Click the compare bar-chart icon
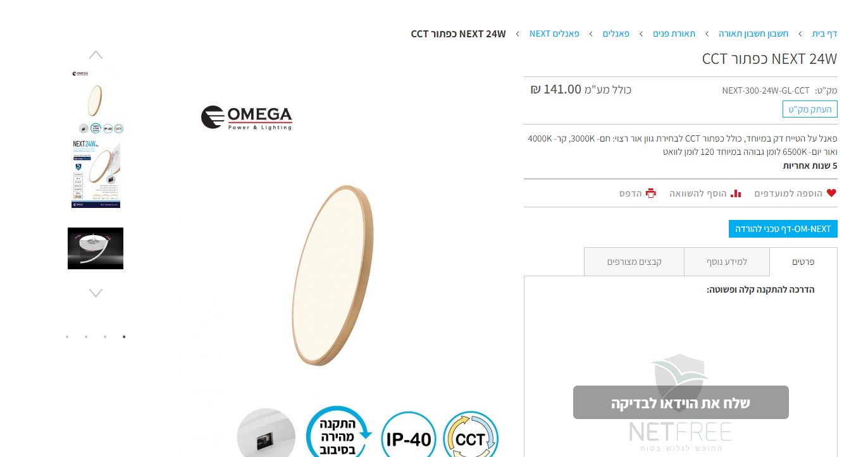Viewport: 868px width, 457px height. coord(736,193)
